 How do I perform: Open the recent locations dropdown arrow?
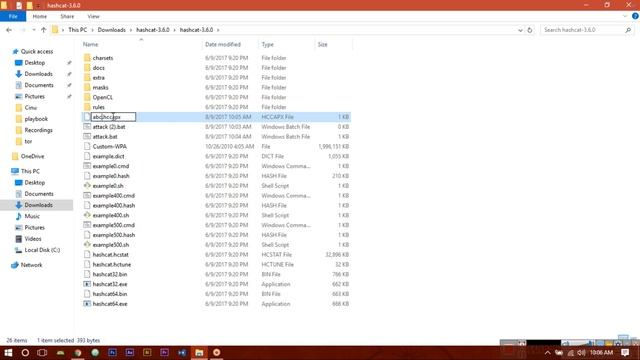tap(33, 30)
